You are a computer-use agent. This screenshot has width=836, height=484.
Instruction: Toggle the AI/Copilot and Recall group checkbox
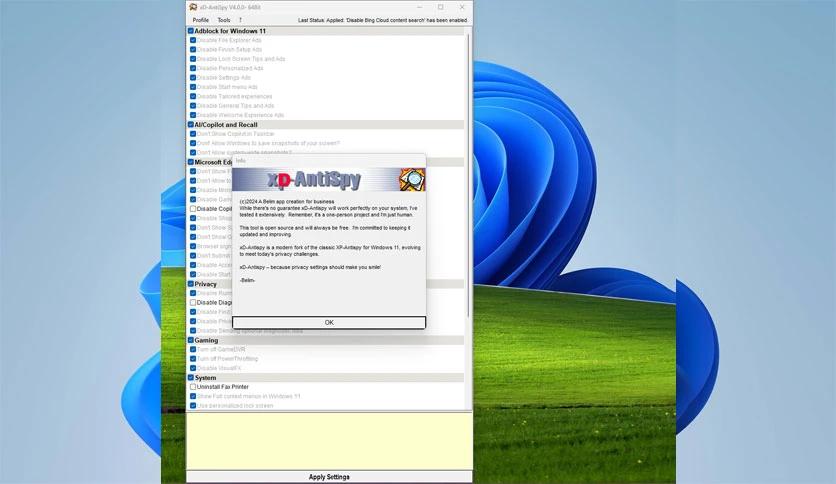pyautogui.click(x=191, y=124)
